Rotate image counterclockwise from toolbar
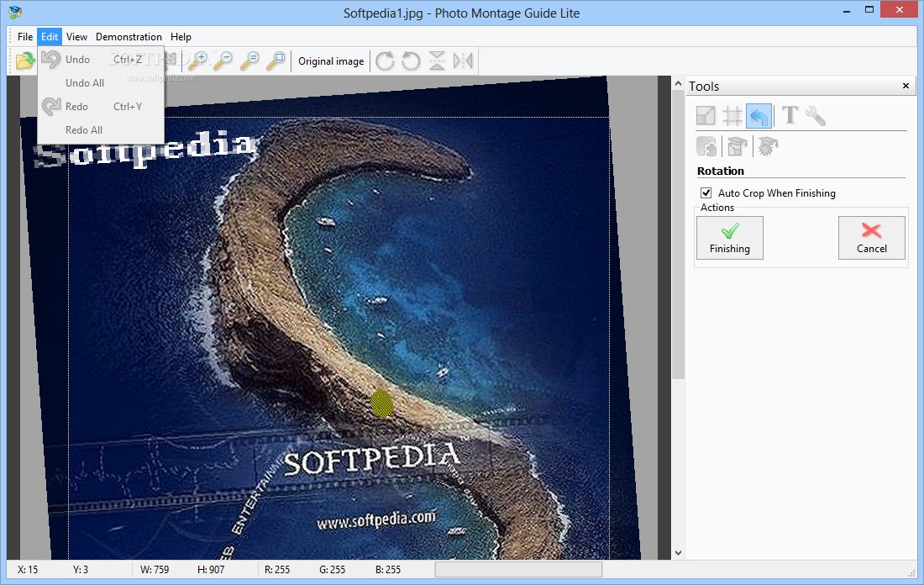 pos(411,61)
